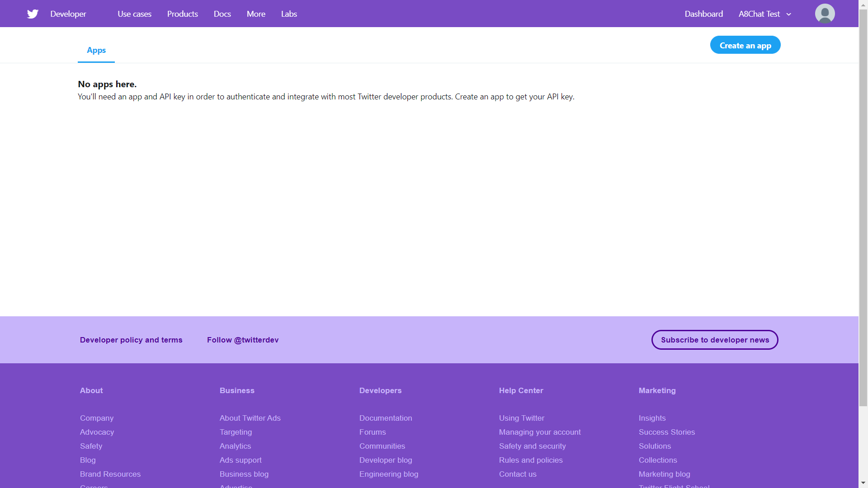Click the scrollbar down arrow

(863, 483)
